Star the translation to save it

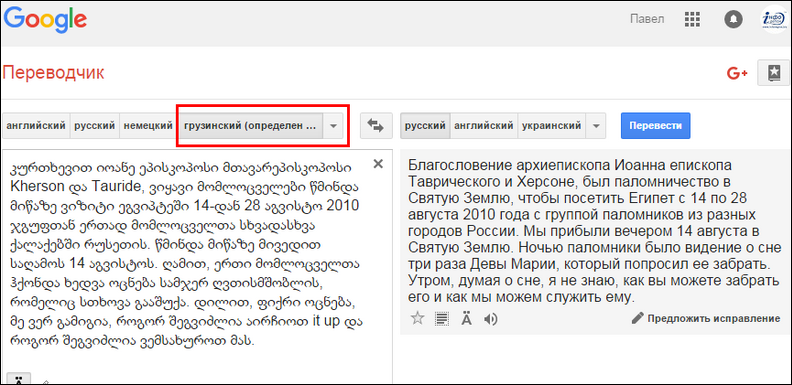click(x=417, y=319)
